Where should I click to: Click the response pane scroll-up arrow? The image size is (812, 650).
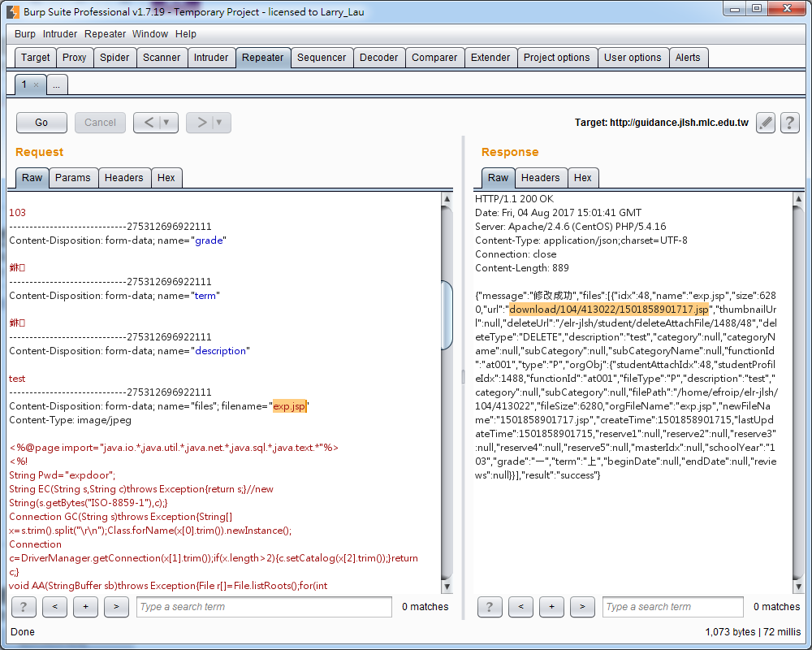(798, 199)
